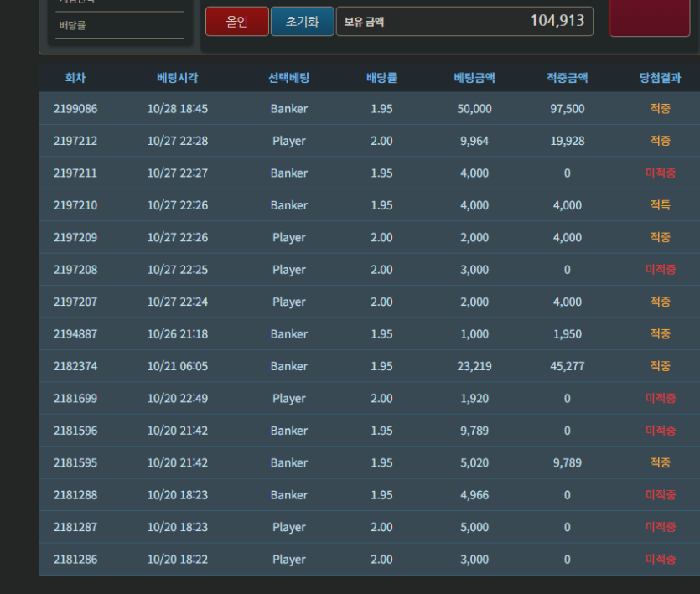
Task: Click the 베팅금액 column header
Action: [x=474, y=78]
